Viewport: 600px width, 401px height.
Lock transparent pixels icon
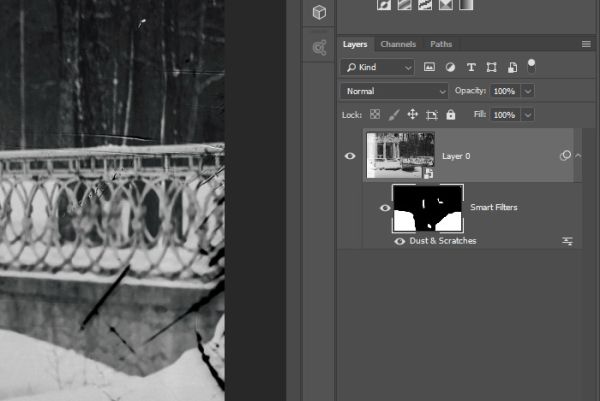pyautogui.click(x=375, y=114)
